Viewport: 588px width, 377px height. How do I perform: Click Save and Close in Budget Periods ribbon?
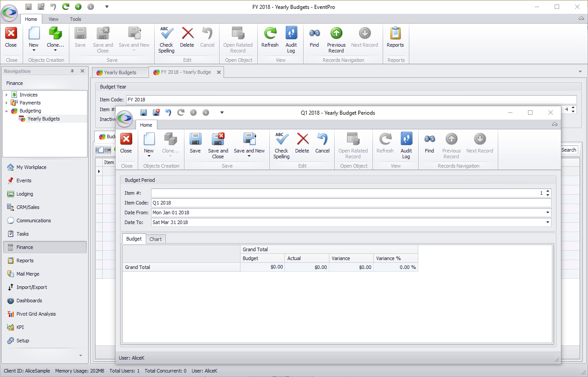click(x=218, y=145)
